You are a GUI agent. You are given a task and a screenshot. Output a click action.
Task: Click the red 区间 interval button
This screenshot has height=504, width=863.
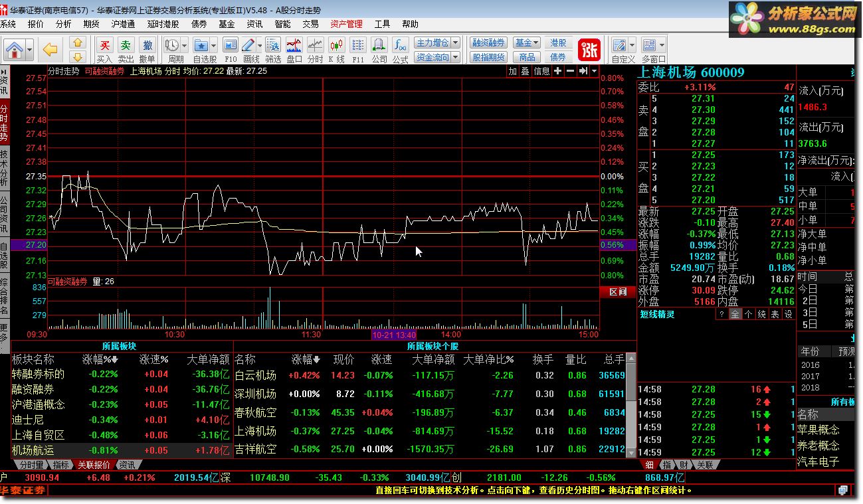coord(618,292)
